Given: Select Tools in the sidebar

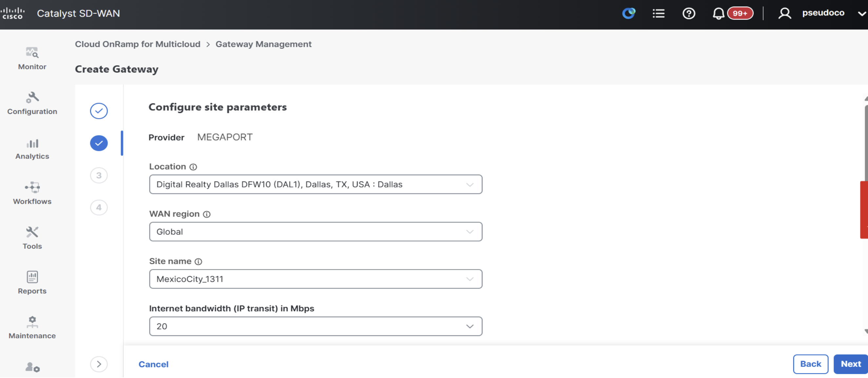Looking at the screenshot, I should click(32, 238).
